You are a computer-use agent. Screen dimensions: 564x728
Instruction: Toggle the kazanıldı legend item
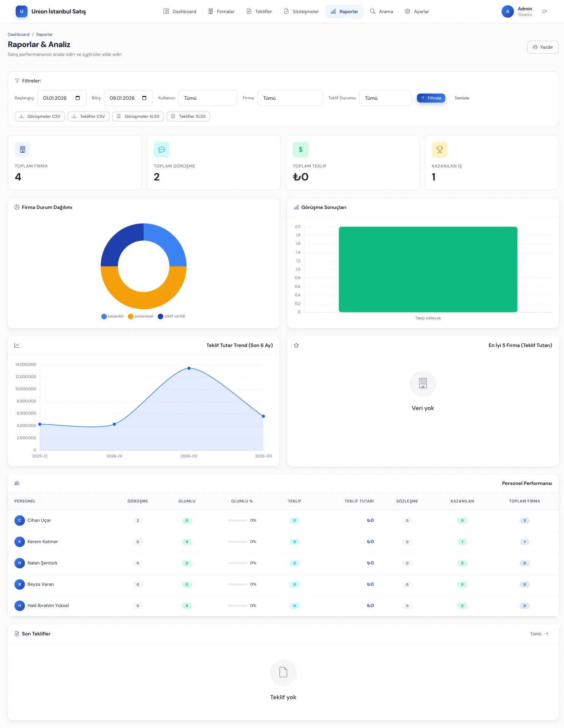[112, 316]
